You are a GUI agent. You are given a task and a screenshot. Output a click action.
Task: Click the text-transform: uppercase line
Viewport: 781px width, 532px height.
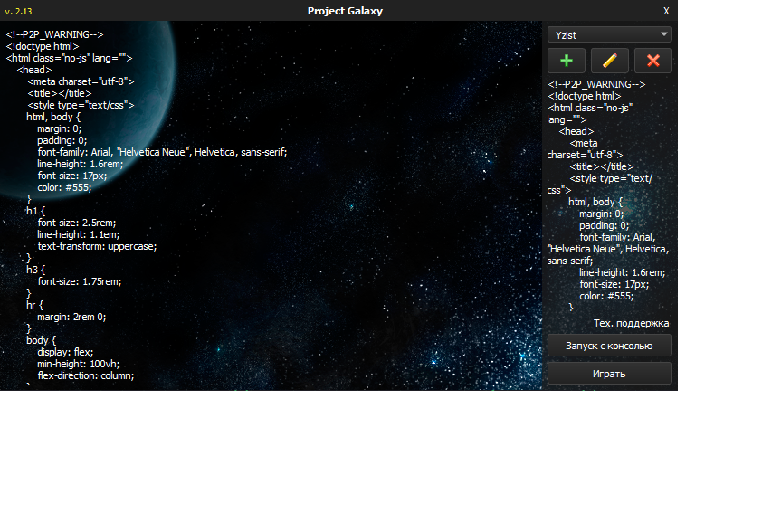(97, 246)
